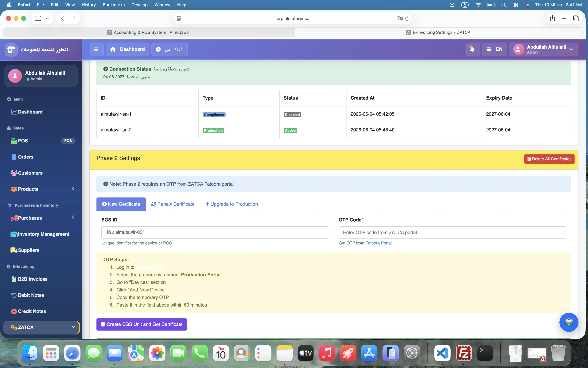
Task: Switch to Accounting & POS System browser tab
Action: tap(148, 32)
